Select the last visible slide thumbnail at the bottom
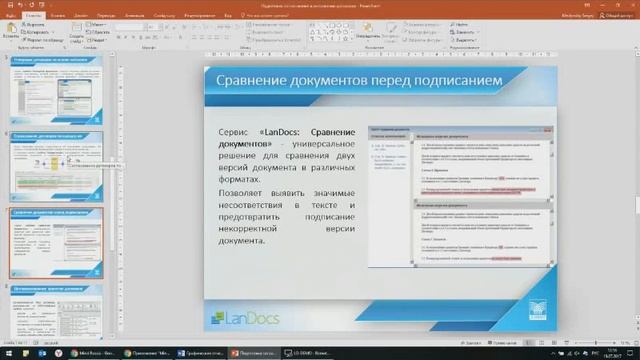Viewport: 640px width, 360px height. [56, 312]
